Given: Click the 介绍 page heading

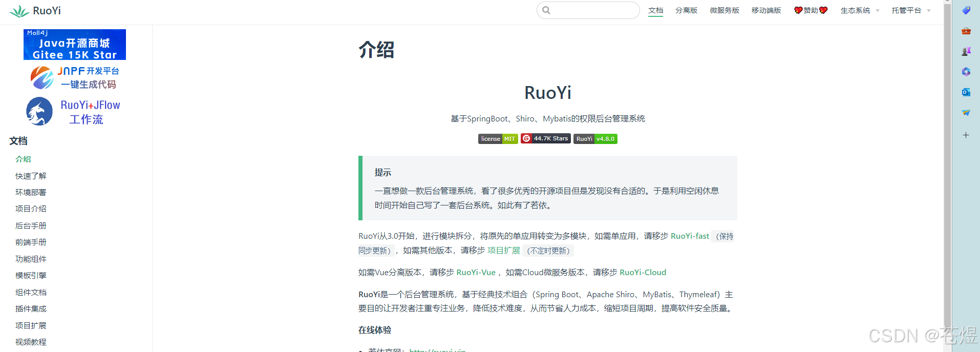Looking at the screenshot, I should coord(376,50).
